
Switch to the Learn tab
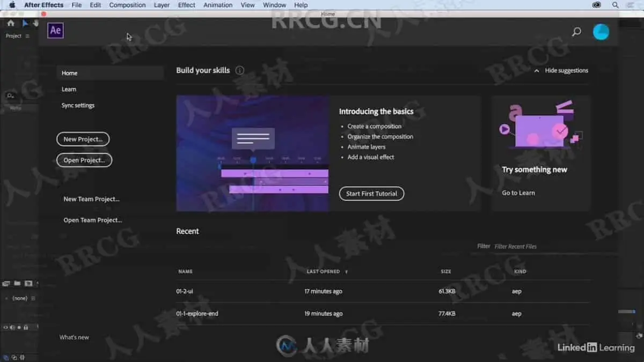tap(69, 89)
